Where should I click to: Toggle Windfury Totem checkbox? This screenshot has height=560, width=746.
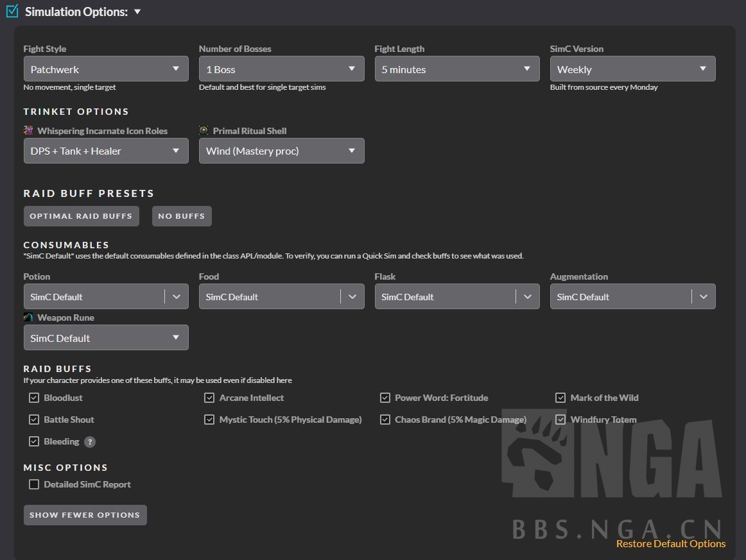point(560,420)
